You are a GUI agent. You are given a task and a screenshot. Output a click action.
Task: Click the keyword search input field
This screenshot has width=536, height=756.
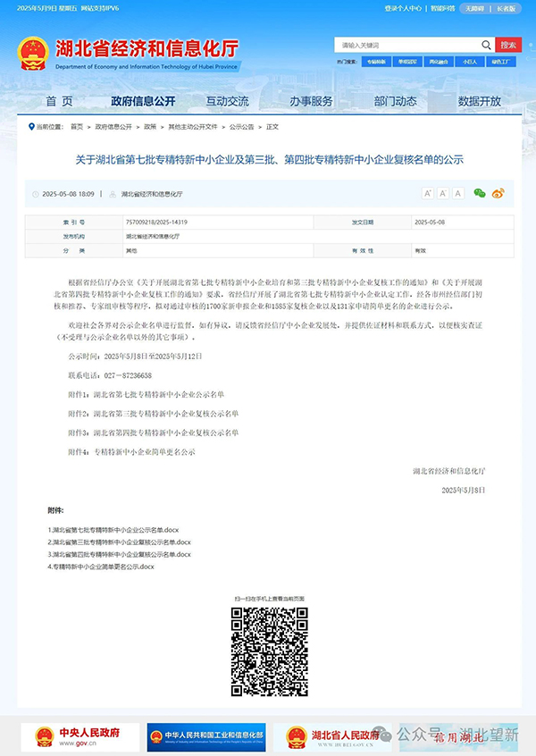(x=407, y=45)
